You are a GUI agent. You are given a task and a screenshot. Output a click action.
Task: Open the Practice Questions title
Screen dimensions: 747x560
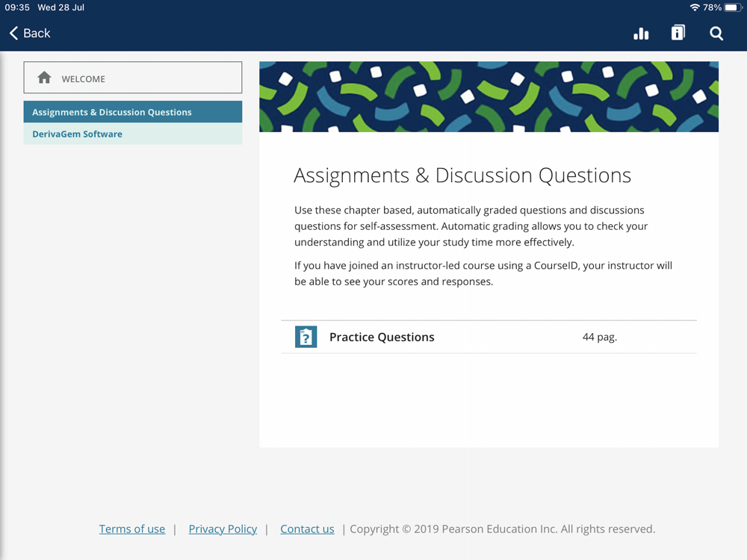(382, 337)
